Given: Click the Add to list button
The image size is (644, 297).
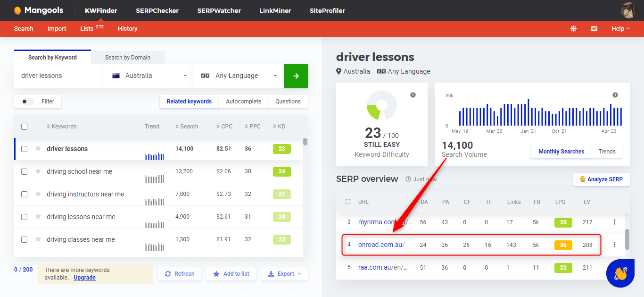Looking at the screenshot, I should [231, 274].
